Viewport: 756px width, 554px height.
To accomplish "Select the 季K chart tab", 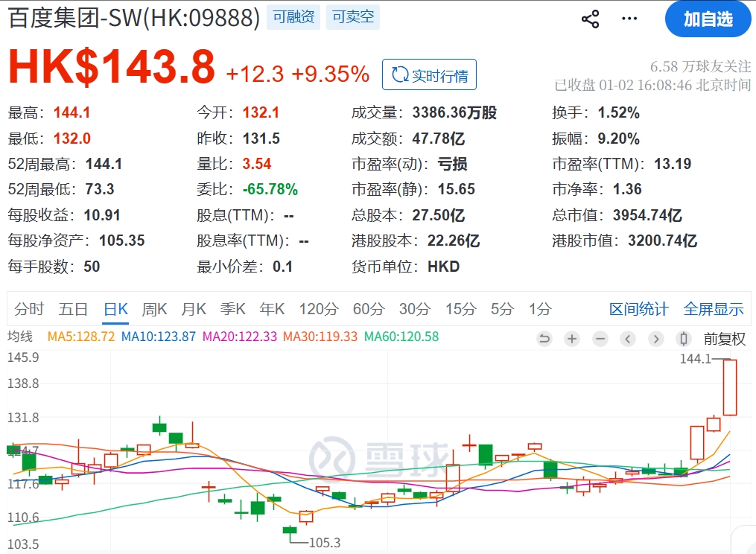I will 233,308.
